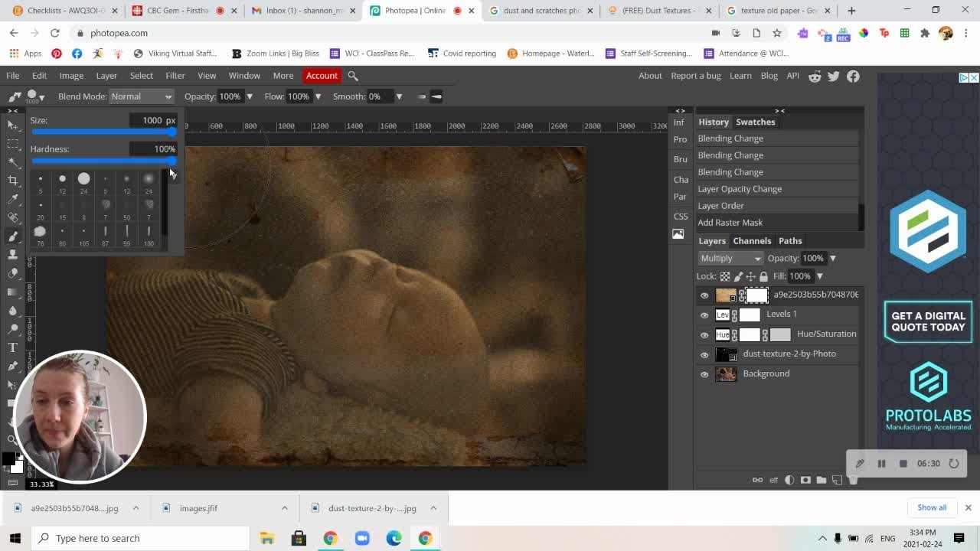Screen dimensions: 980x551
Task: Select the Move tool
Action: pyautogui.click(x=12, y=125)
